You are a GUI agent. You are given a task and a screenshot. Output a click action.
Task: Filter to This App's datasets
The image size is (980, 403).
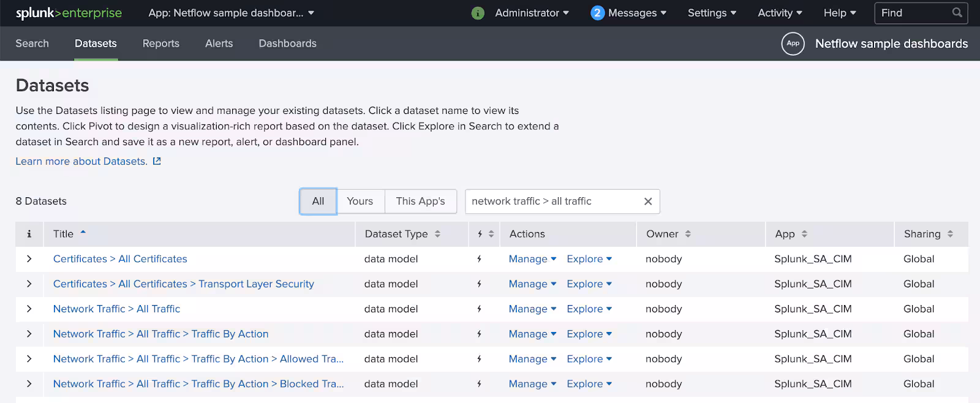pyautogui.click(x=420, y=201)
